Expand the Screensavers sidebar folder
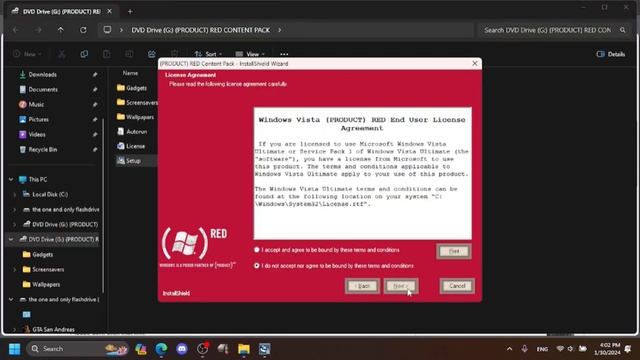 coord(15,269)
